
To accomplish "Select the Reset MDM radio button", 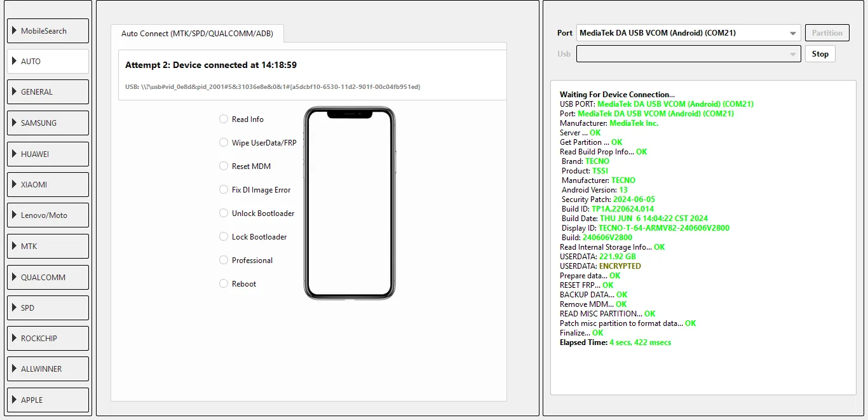I will tap(224, 166).
